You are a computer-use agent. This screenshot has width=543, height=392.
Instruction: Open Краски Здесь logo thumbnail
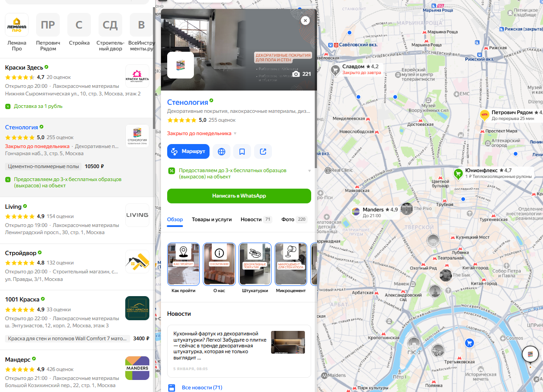(x=137, y=76)
